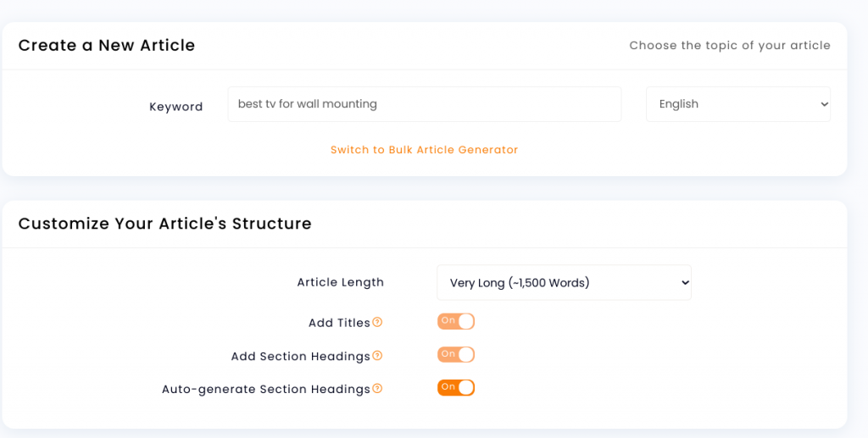Open the Auto-generate Section Headings help tooltip icon

click(377, 388)
